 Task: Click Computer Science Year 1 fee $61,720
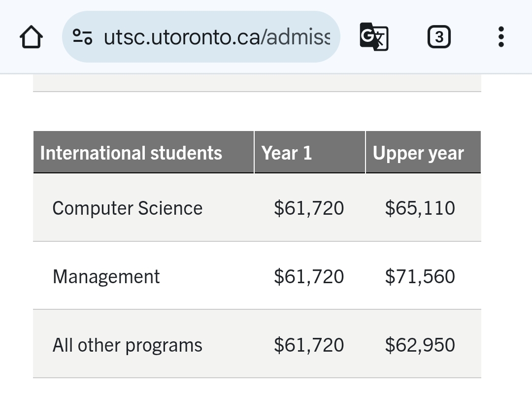click(x=309, y=208)
